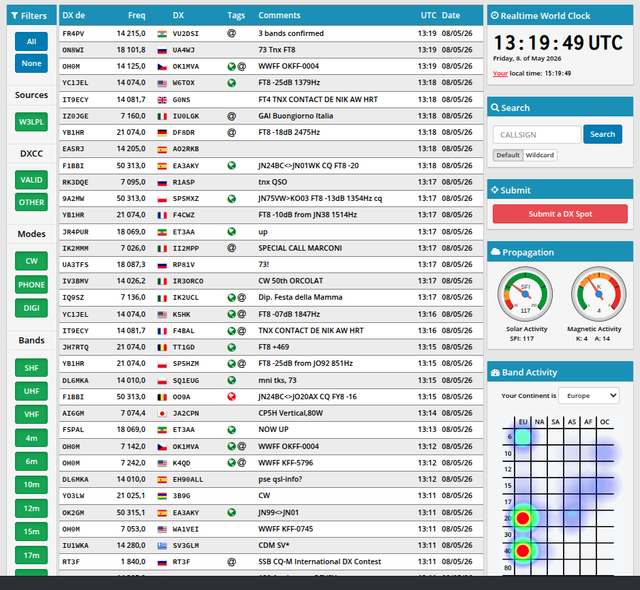This screenshot has height=590, width=640.
Task: Click the Ethiopia flag in the JR4PUR row
Action: coord(162,232)
